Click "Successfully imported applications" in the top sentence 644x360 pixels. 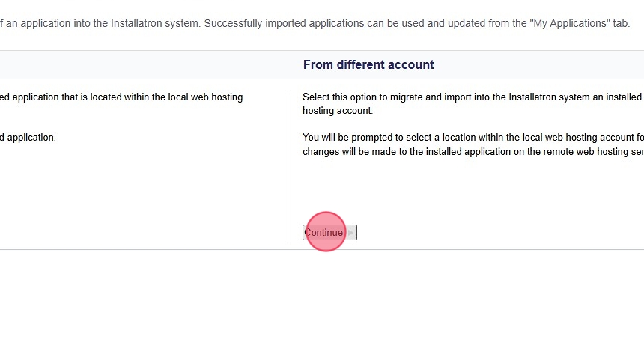(284, 23)
